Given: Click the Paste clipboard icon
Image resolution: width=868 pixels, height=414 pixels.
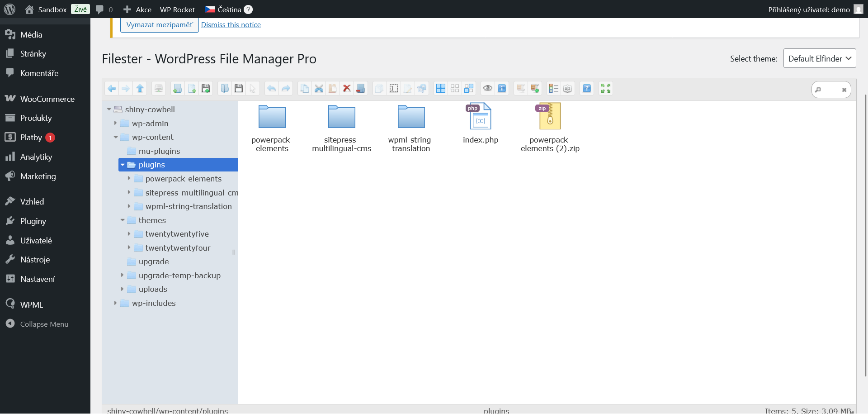Looking at the screenshot, I should pyautogui.click(x=333, y=89).
